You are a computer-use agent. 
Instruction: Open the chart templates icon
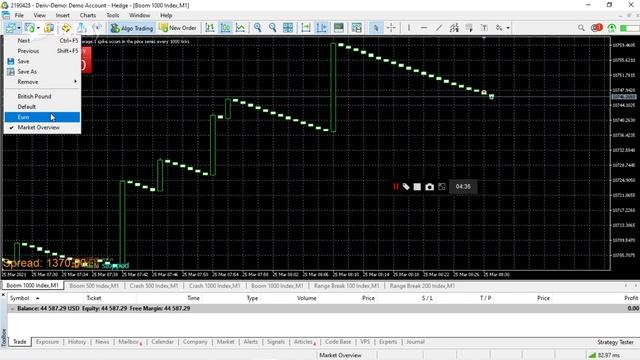357,28
